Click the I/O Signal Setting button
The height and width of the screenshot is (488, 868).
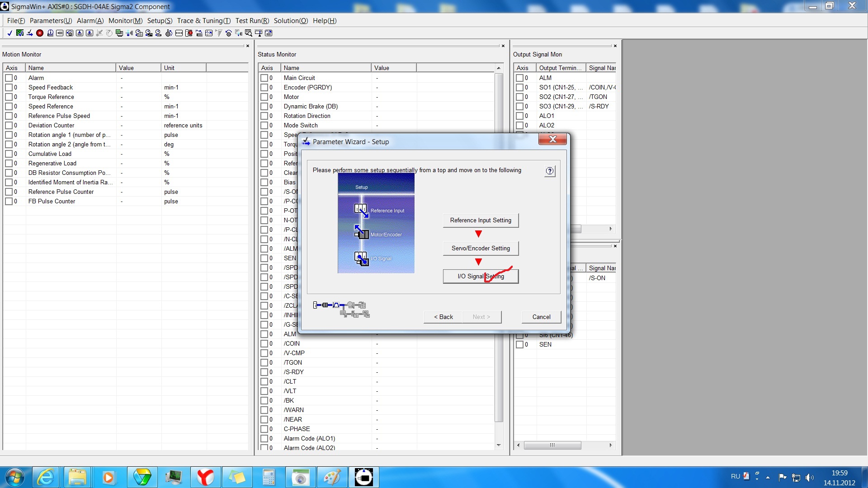point(481,276)
